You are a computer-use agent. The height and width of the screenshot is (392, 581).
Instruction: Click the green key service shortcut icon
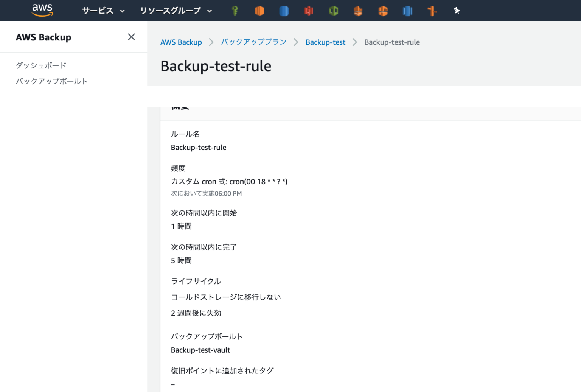point(235,10)
